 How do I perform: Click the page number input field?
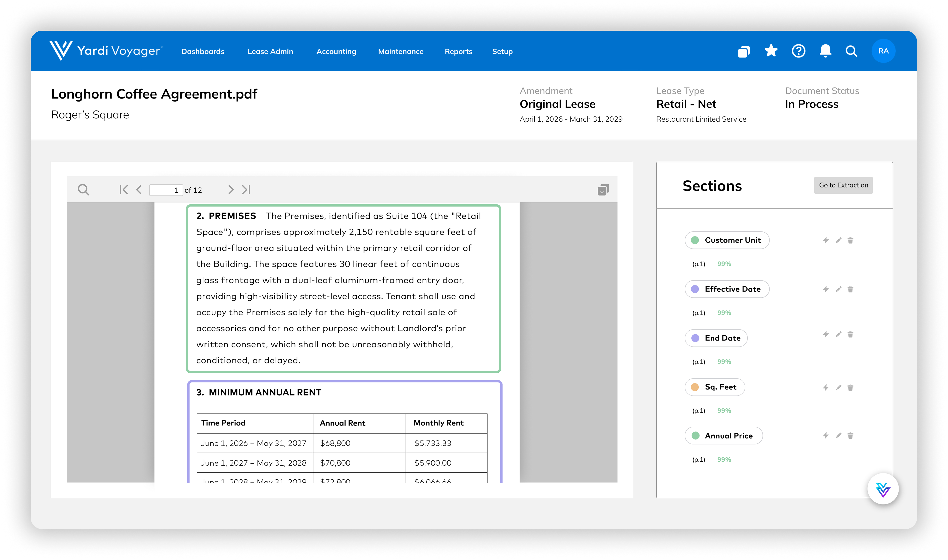pos(166,190)
